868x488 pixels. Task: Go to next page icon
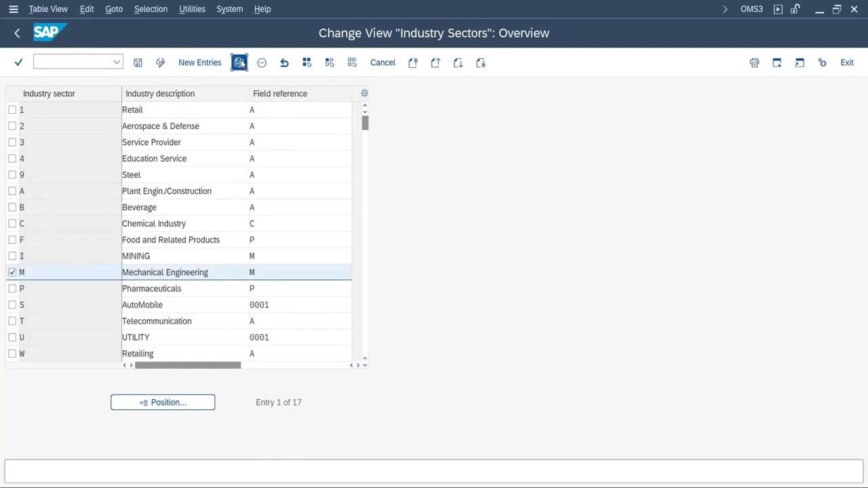point(458,62)
